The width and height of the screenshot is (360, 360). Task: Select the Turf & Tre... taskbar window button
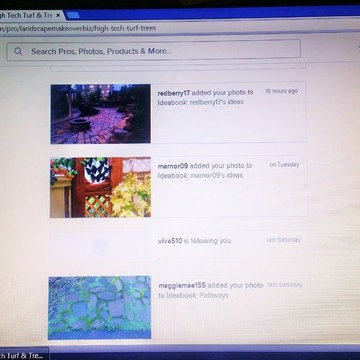(24, 354)
